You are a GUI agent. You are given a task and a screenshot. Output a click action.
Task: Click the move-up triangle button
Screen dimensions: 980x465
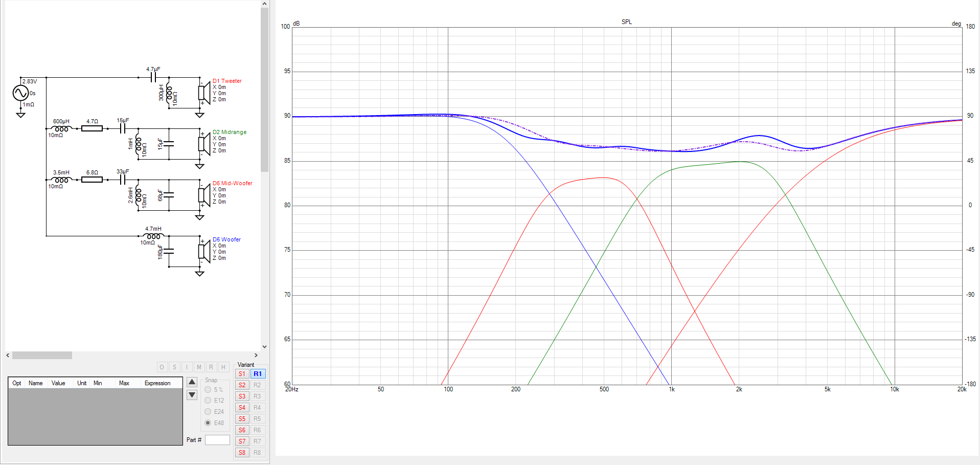click(192, 382)
